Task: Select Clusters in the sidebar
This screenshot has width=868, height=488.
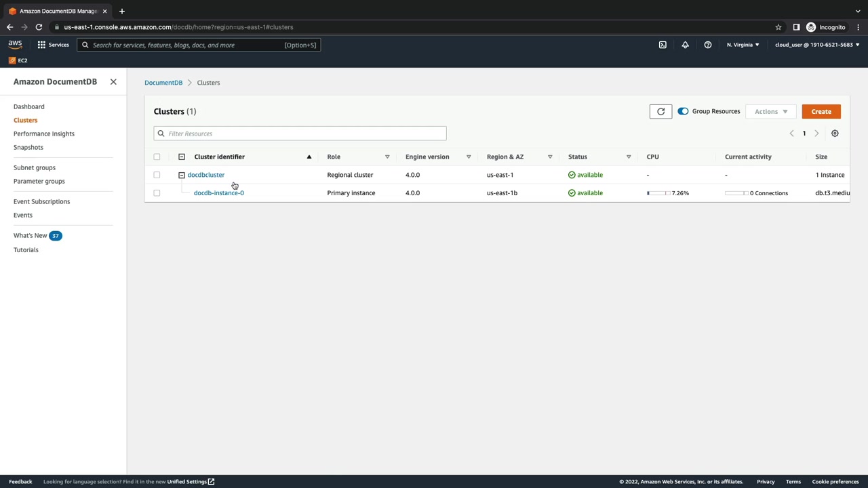Action: pyautogui.click(x=25, y=120)
